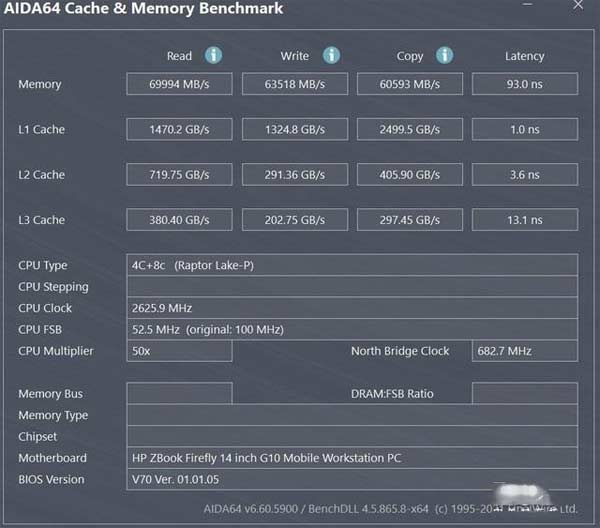Click the North Bridge Clock 682.7 MHz field

pos(524,351)
